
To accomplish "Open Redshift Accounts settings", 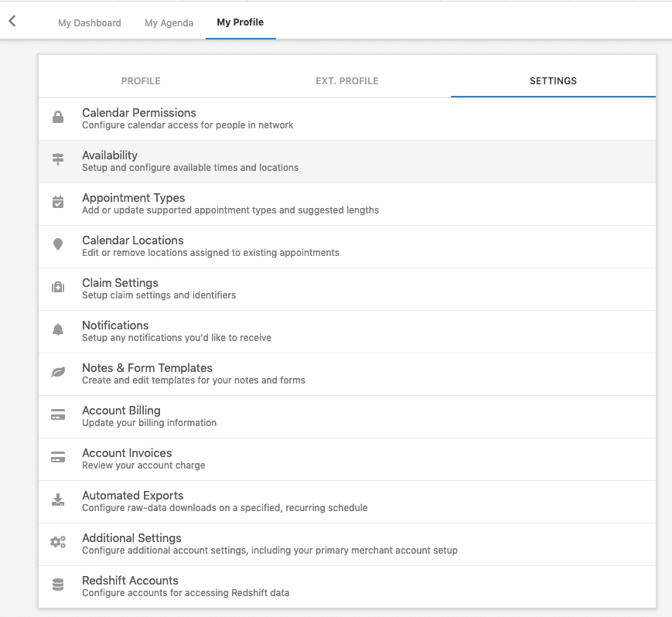I will pyautogui.click(x=347, y=587).
